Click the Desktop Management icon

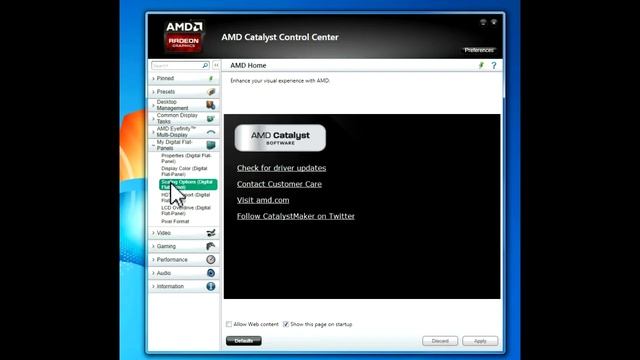click(211, 105)
